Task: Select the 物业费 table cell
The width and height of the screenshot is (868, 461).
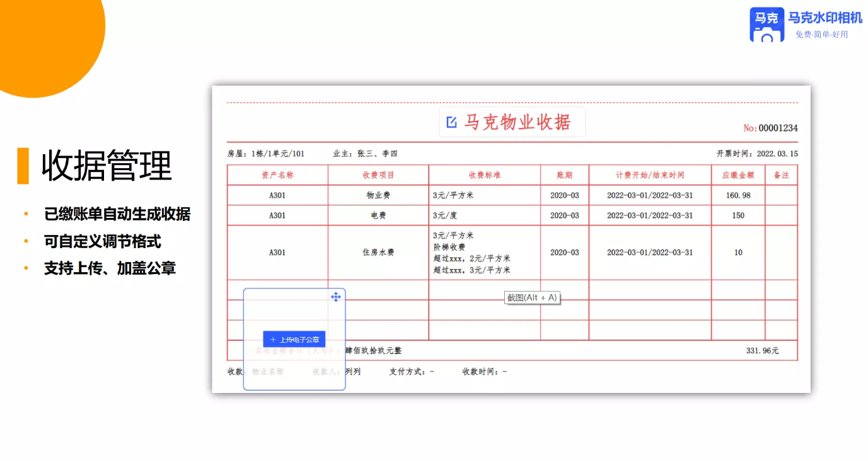Action: [x=378, y=195]
